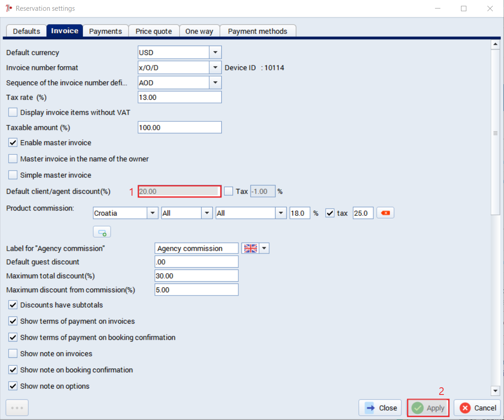Image resolution: width=504 pixels, height=420 pixels.
Task: Open the Invoice number format dropdown
Action: coord(215,68)
